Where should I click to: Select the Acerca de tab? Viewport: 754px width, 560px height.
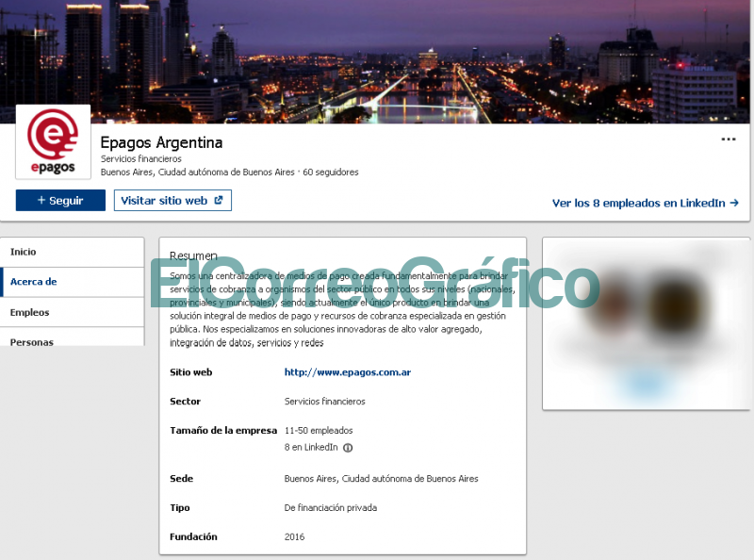click(x=73, y=282)
